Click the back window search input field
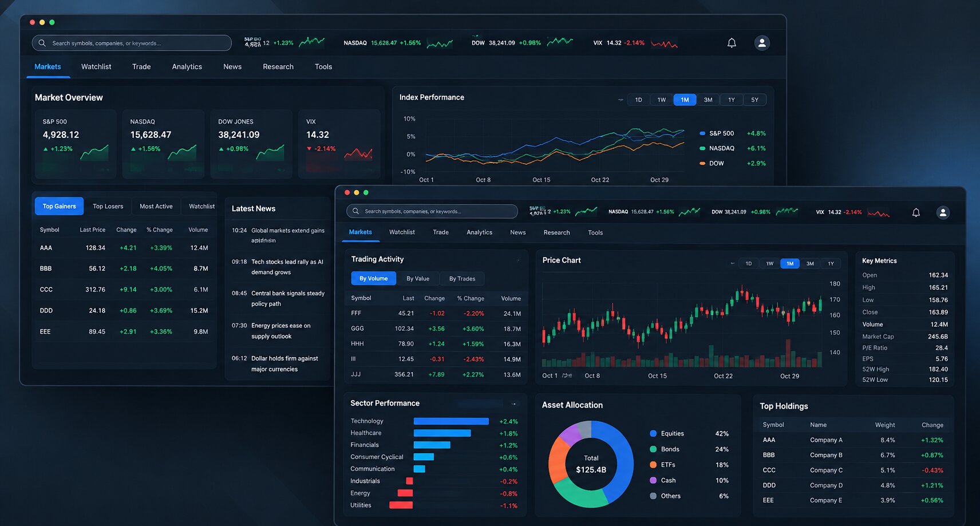Screen dimensions: 980x526 (132, 43)
